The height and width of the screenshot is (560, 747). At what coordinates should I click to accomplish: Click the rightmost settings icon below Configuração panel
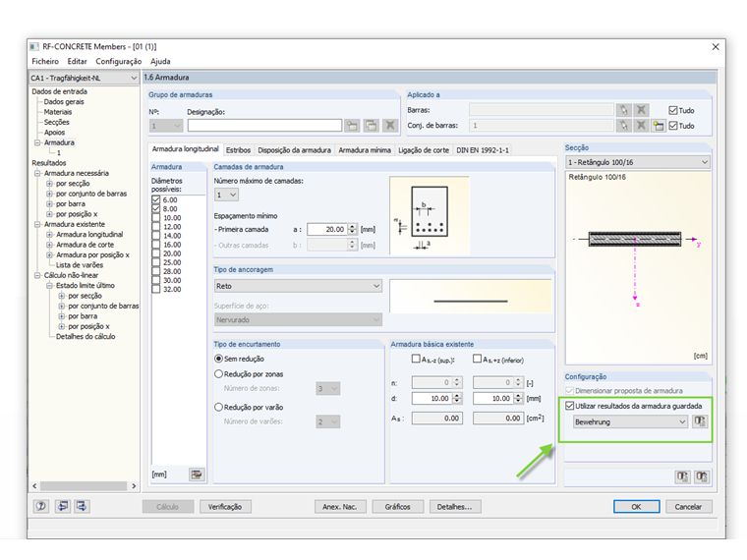(x=702, y=476)
